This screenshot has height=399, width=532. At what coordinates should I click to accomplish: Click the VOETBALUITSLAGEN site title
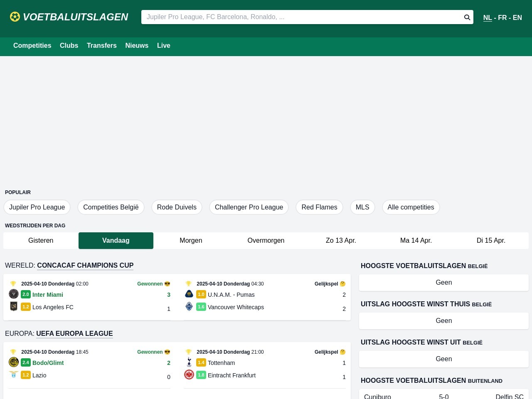coord(75,17)
